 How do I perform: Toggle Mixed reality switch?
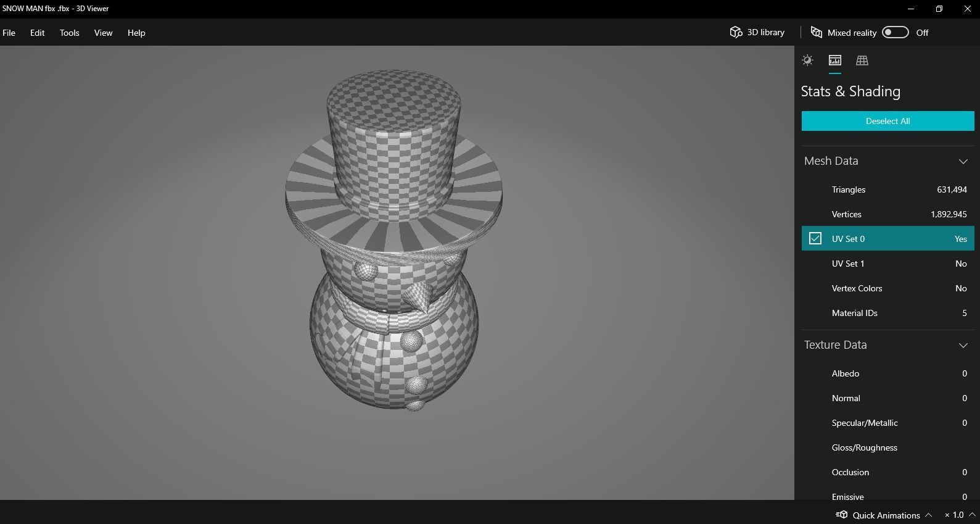click(x=895, y=32)
